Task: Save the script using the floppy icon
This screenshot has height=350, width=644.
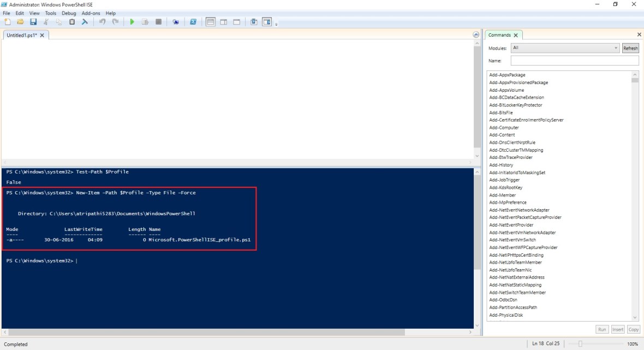Action: pos(33,22)
